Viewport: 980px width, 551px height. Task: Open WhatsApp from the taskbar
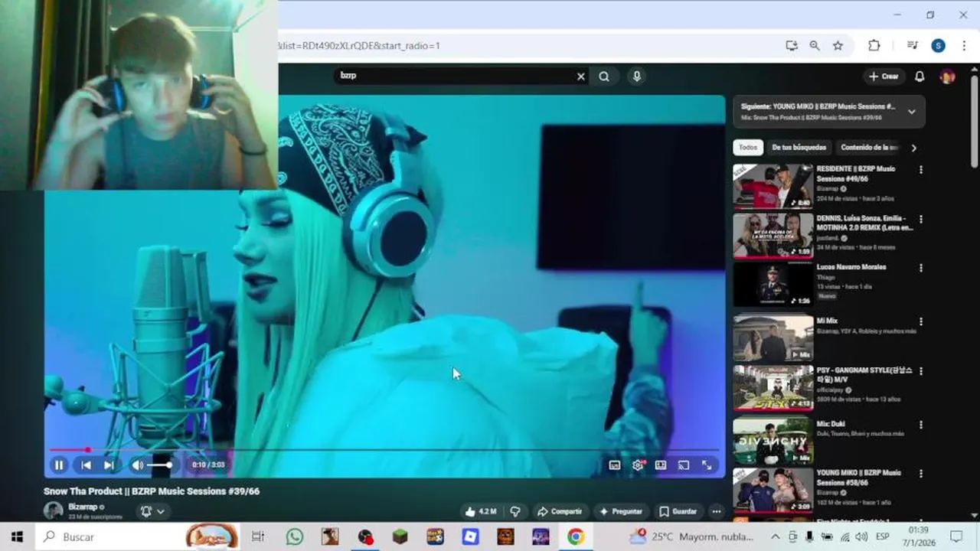295,536
